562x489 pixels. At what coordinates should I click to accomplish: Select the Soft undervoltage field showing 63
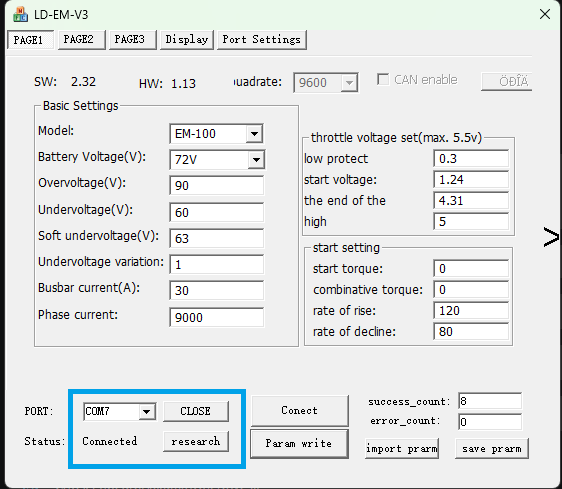tap(216, 238)
